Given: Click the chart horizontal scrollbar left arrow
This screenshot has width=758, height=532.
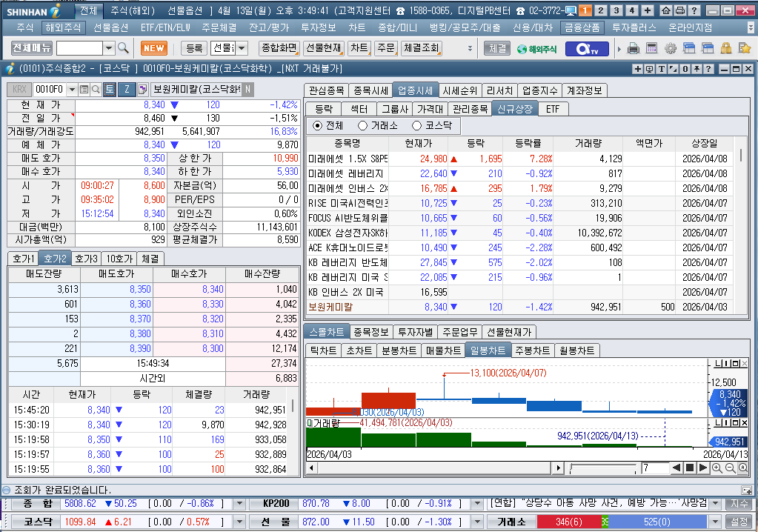Looking at the screenshot, I should pos(311,468).
